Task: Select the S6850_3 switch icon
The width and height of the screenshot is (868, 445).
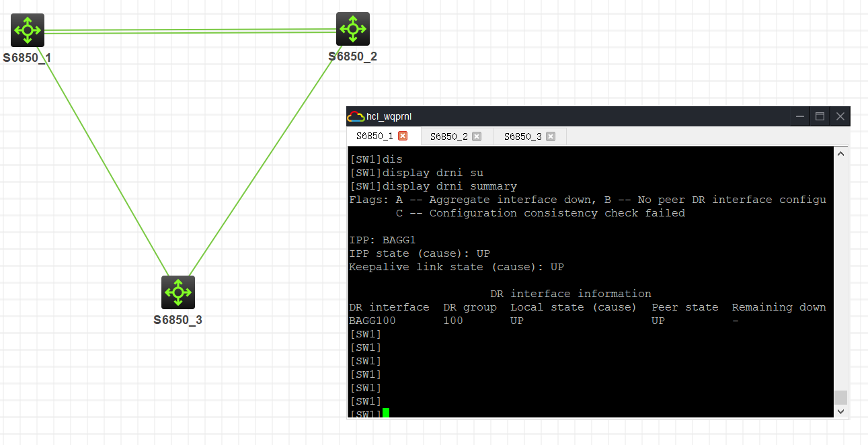Action: click(x=178, y=292)
